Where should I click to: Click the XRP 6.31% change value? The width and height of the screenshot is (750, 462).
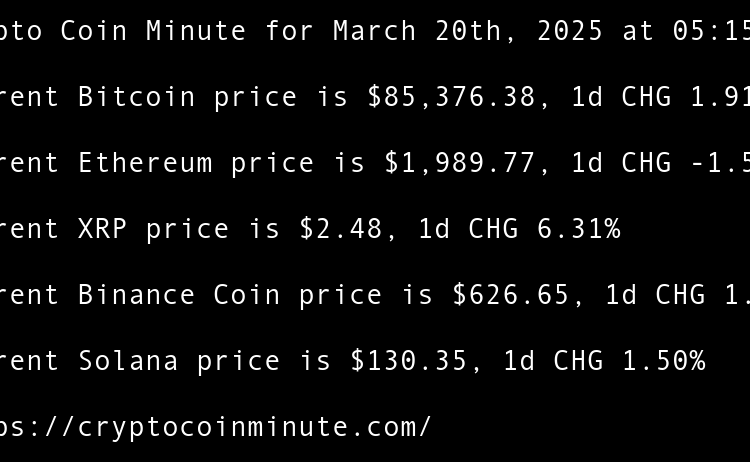click(579, 229)
